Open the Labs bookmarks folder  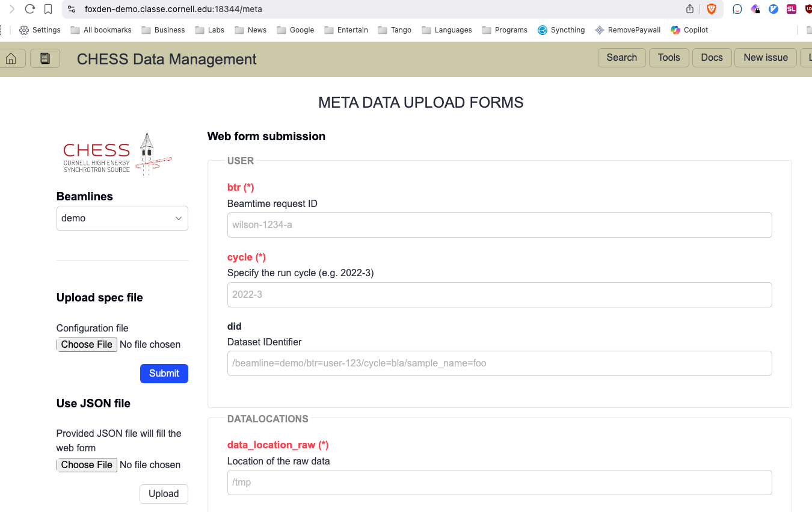tap(209, 30)
